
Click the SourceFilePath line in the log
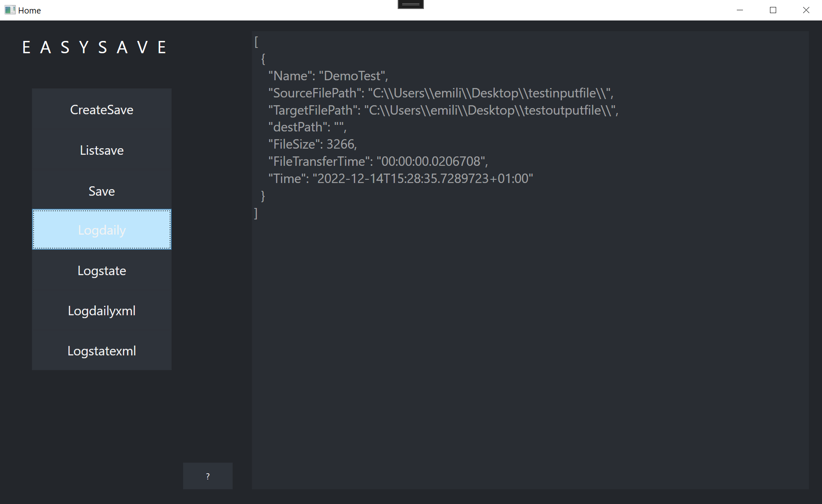(440, 93)
